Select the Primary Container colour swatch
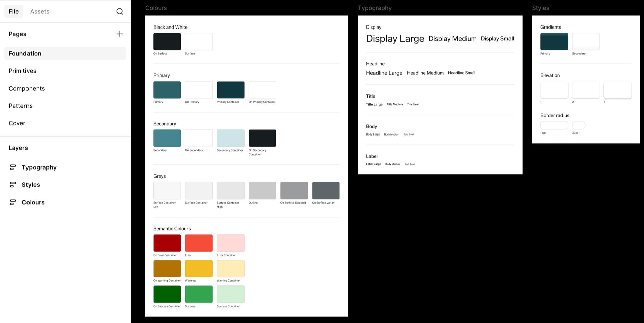The height and width of the screenshot is (323, 644). point(230,90)
